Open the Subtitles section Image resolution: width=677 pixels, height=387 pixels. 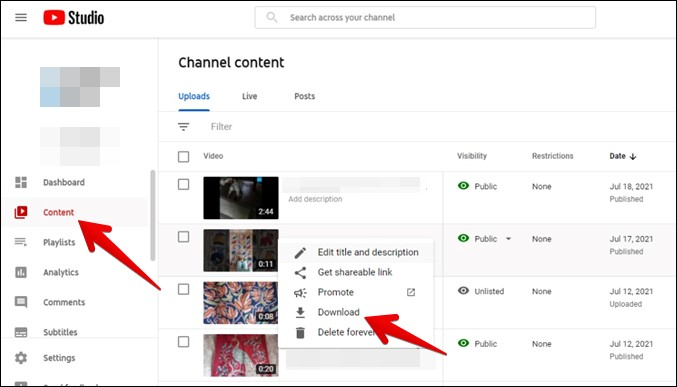60,332
